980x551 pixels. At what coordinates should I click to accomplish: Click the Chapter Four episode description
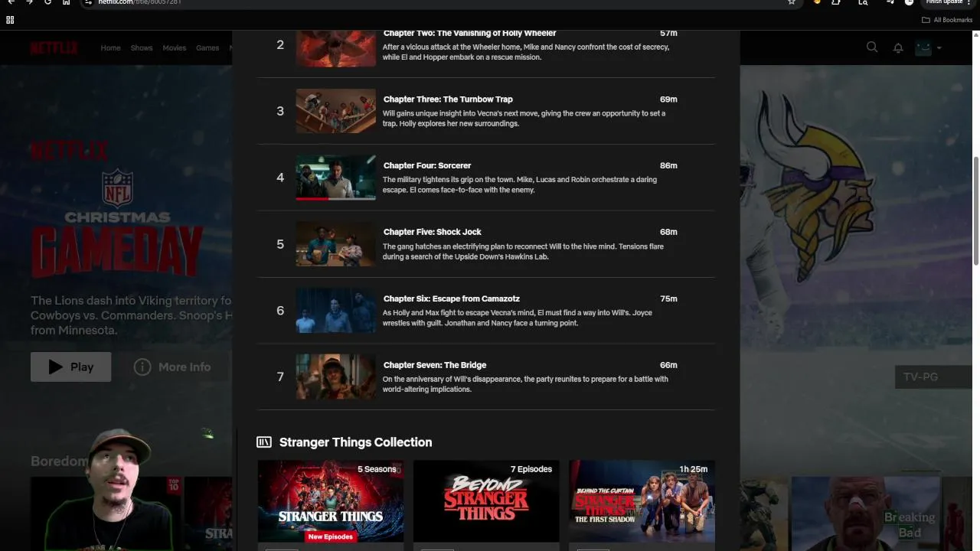[x=519, y=184]
